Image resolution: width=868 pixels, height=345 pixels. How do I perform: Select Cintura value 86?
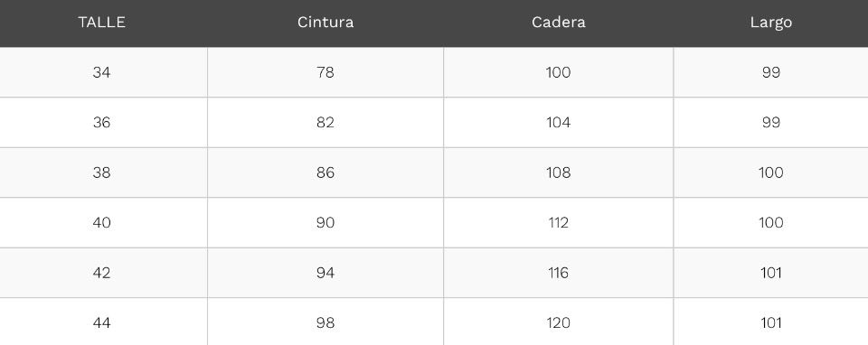pyautogui.click(x=325, y=172)
